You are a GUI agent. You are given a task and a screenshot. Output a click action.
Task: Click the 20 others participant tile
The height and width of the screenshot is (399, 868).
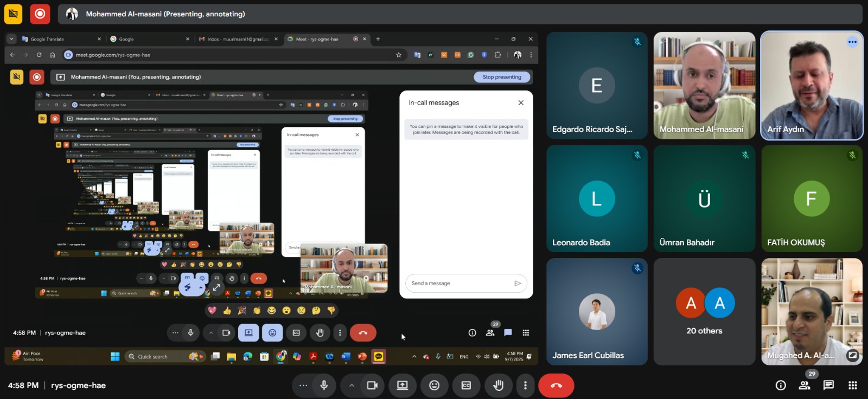pos(704,312)
